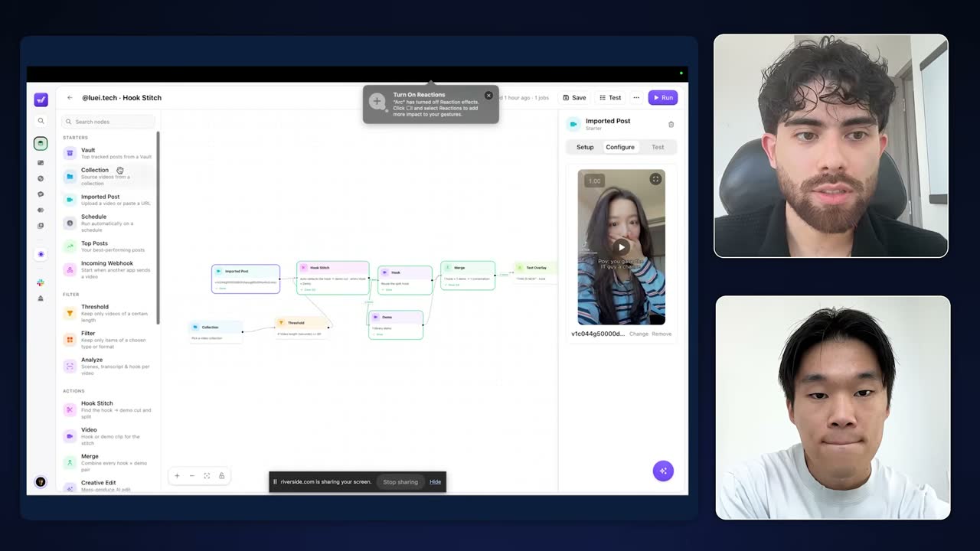Screen dimensions: 980x551
Task: Toggle the canvas lock control
Action: (x=222, y=476)
